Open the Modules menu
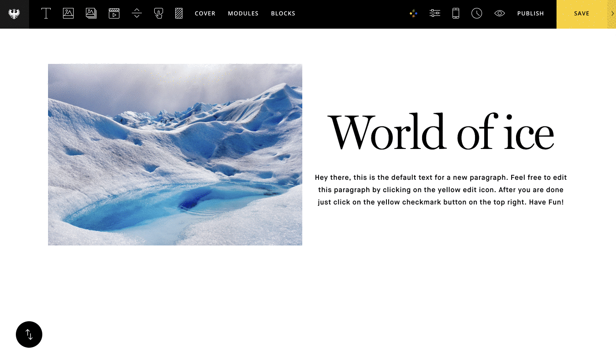616x364 pixels. [243, 14]
